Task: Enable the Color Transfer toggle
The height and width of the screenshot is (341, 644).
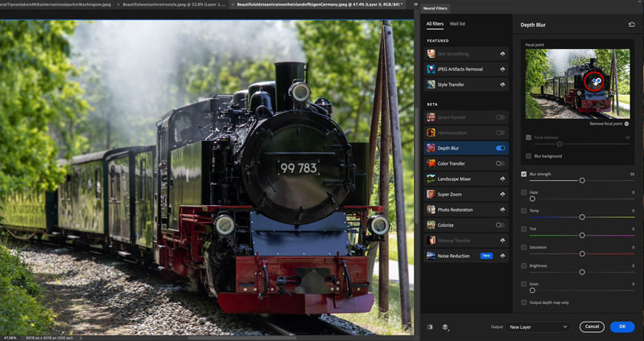Action: coord(500,163)
